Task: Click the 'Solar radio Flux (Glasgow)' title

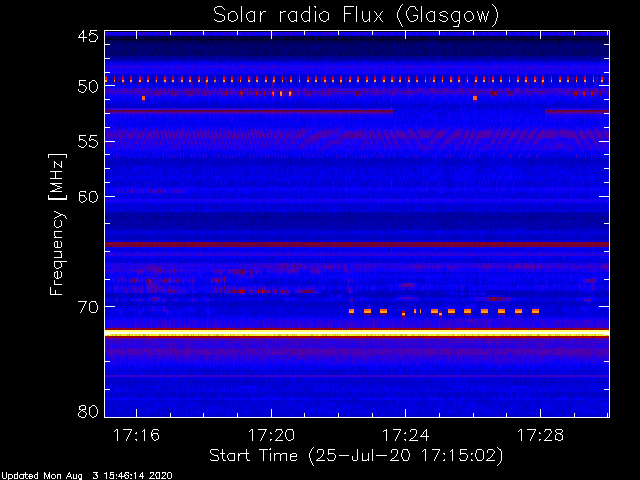Action: pos(356,16)
